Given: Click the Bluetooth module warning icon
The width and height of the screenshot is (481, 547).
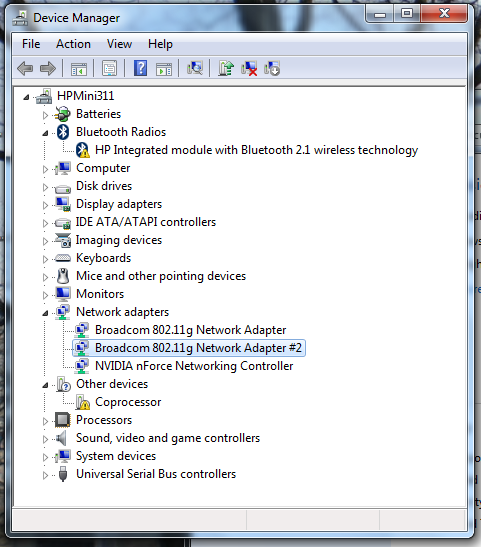Looking at the screenshot, I should [83, 150].
